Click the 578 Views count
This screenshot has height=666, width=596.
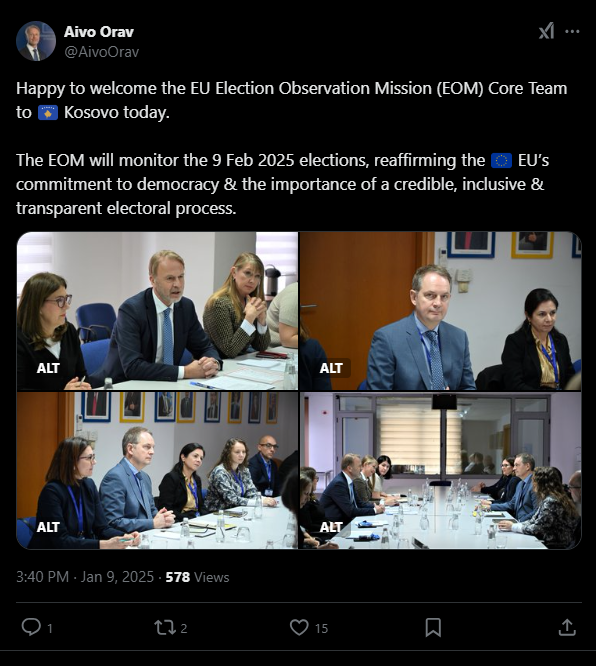[197, 577]
